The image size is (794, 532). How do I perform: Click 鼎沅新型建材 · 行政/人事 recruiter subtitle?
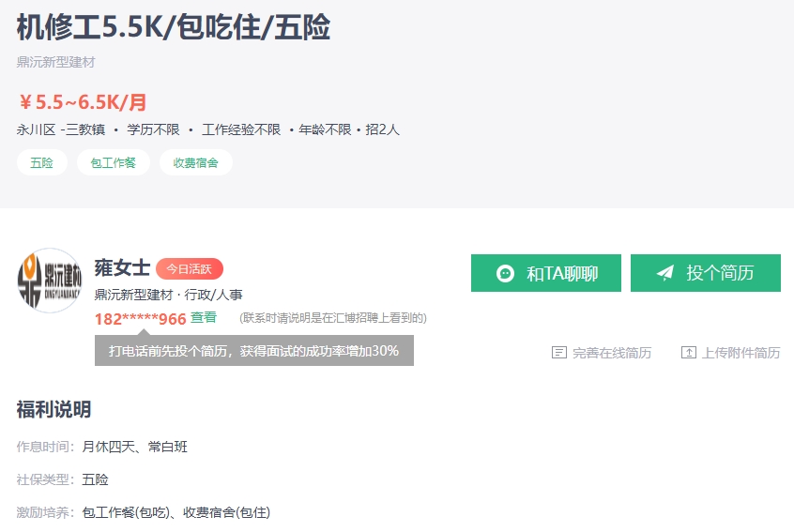(x=169, y=295)
